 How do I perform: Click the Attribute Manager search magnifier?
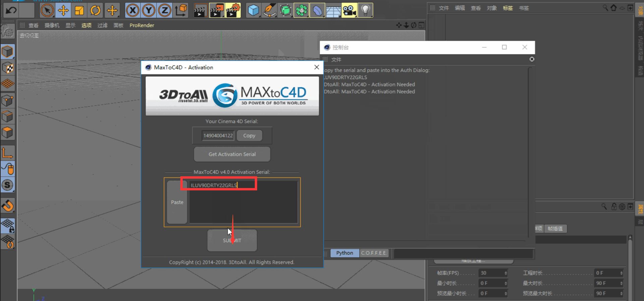604,206
